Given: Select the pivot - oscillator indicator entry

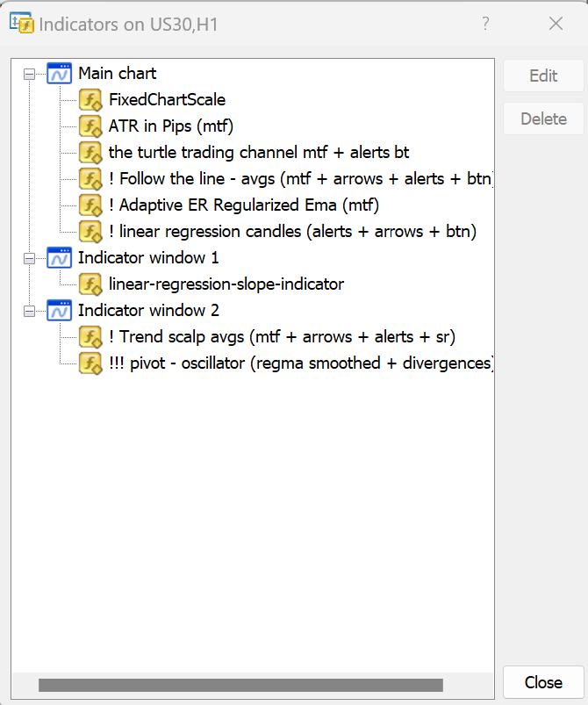Looking at the screenshot, I should pos(298,363).
